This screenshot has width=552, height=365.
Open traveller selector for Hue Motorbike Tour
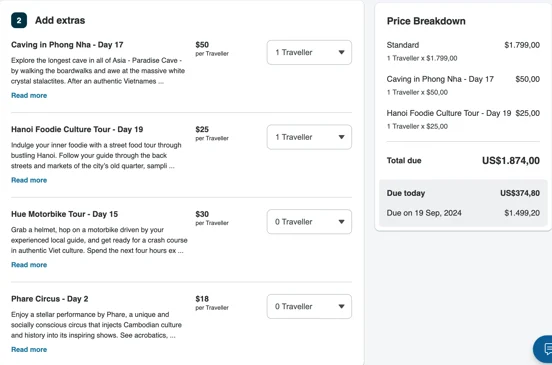pyautogui.click(x=309, y=222)
